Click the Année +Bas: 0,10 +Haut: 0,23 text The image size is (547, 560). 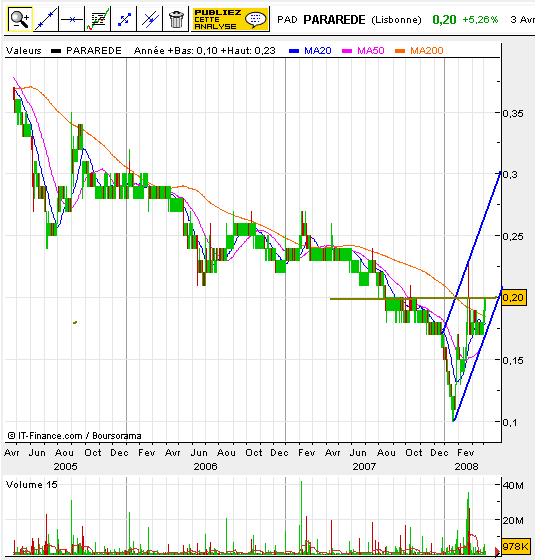click(x=205, y=51)
